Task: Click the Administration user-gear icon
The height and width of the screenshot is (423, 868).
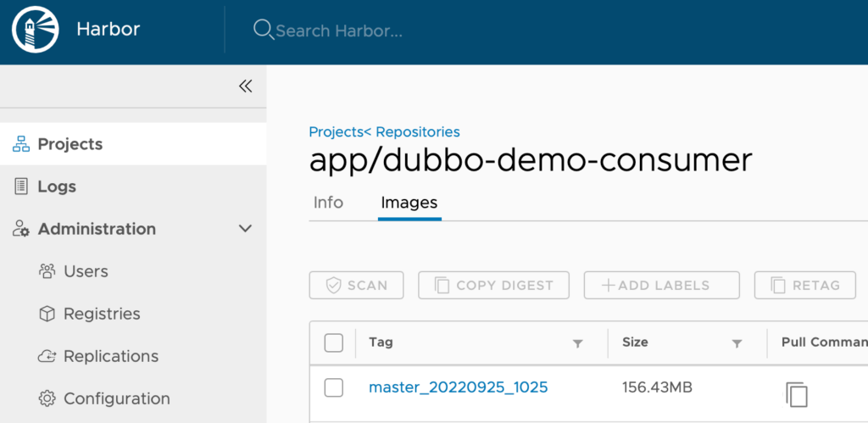Action: [20, 229]
